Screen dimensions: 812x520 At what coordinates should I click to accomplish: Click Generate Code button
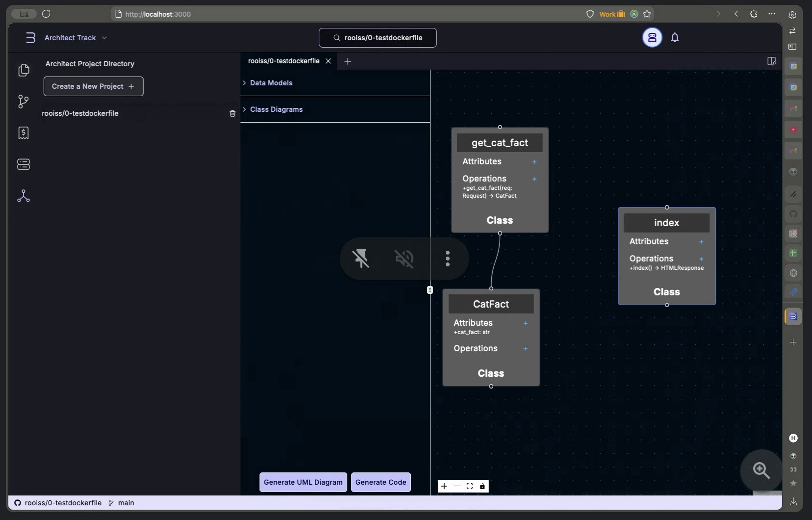(x=381, y=482)
